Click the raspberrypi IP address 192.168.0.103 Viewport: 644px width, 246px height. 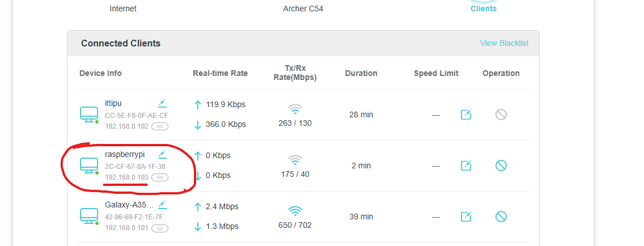click(x=126, y=177)
